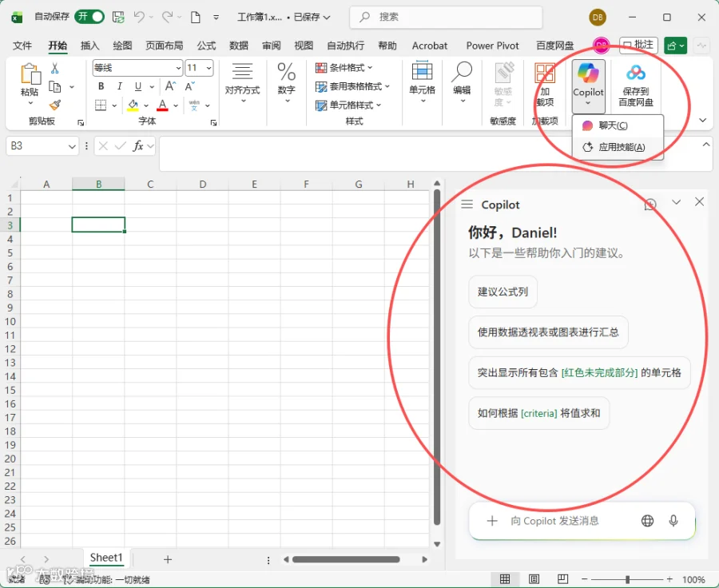Collapse the ribbon with chevron
The width and height of the screenshot is (719, 588).
tap(702, 121)
